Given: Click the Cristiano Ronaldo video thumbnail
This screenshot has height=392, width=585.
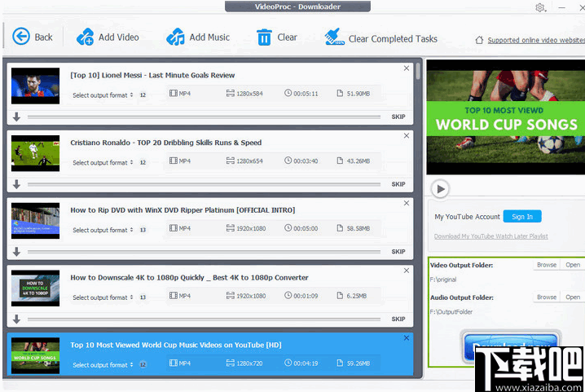Looking at the screenshot, I should coord(36,153).
